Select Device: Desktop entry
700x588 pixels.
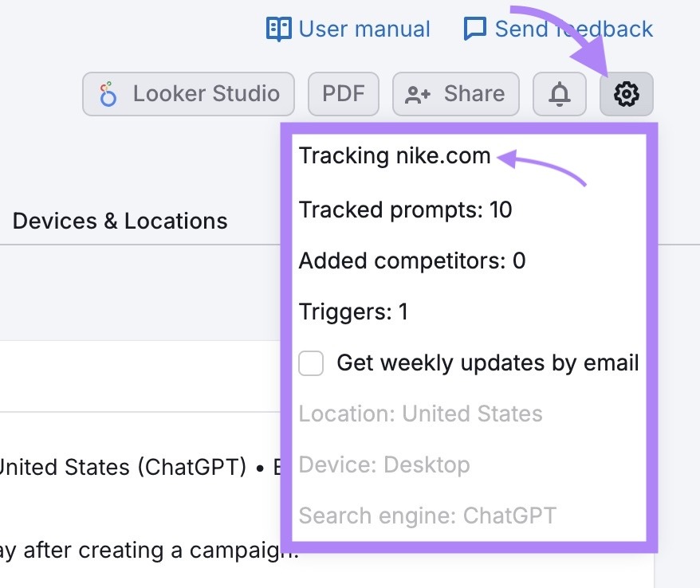383,465
